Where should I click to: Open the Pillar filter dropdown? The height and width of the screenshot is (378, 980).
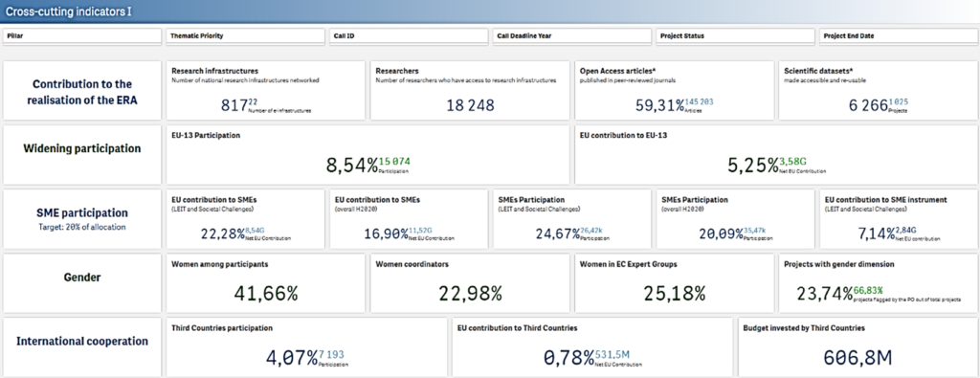coord(82,36)
